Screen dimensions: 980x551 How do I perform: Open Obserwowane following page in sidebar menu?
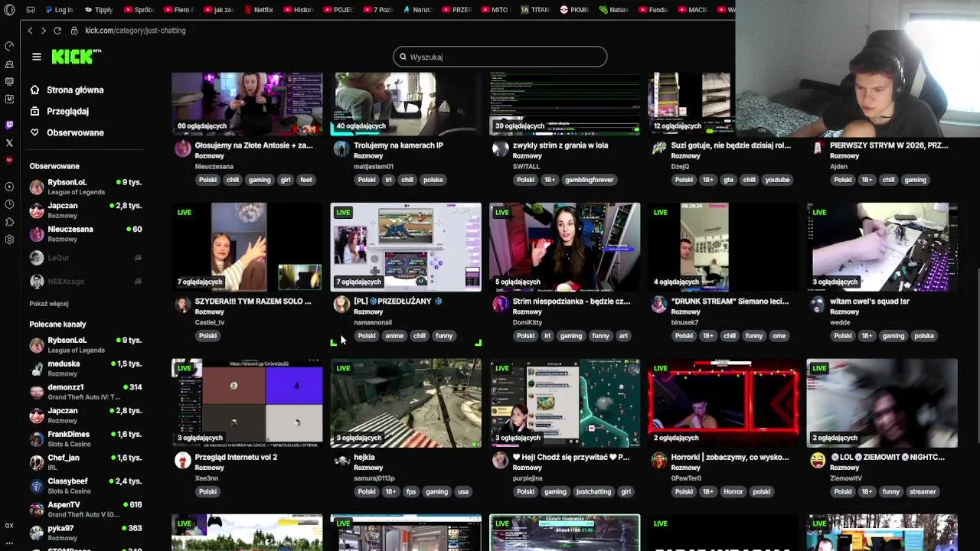pyautogui.click(x=75, y=132)
